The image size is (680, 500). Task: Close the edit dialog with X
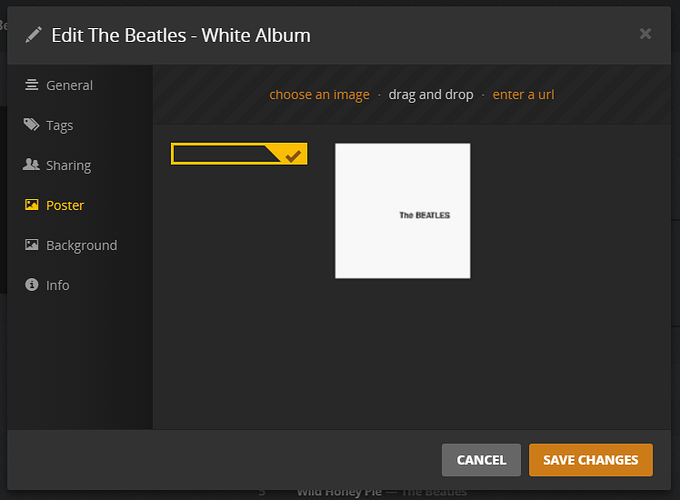(x=645, y=34)
